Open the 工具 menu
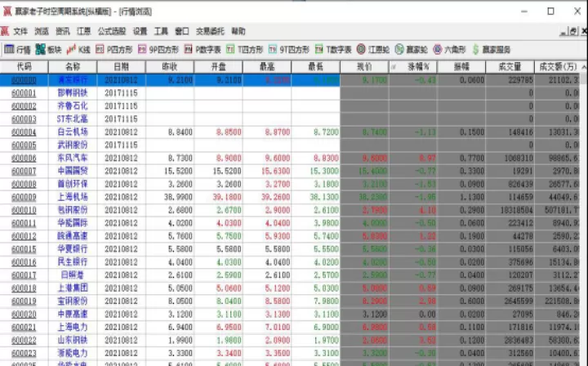 pyautogui.click(x=161, y=31)
